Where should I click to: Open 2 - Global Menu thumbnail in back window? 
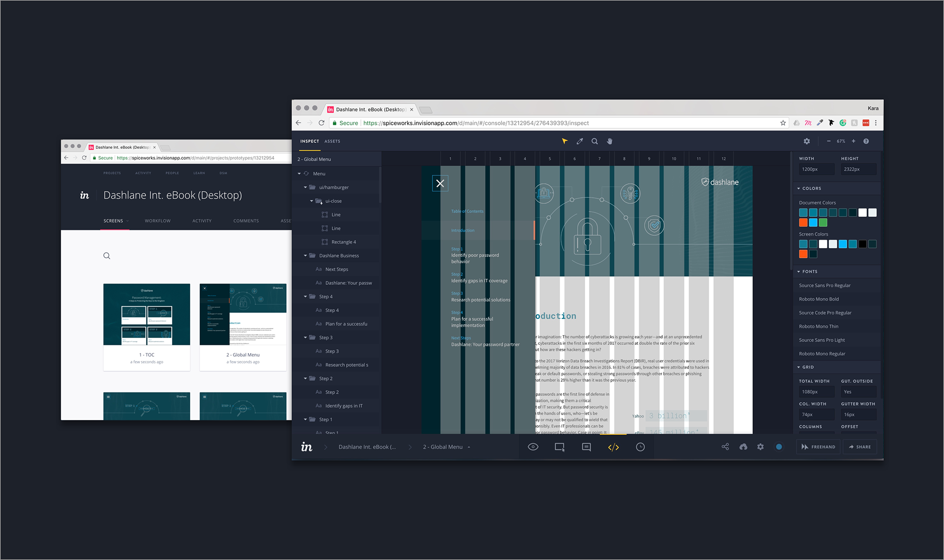tap(243, 314)
